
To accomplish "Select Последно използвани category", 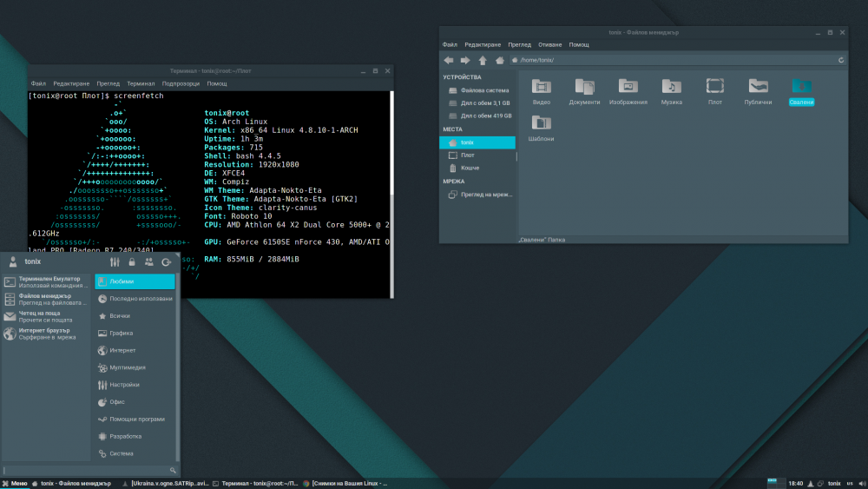I will [135, 299].
